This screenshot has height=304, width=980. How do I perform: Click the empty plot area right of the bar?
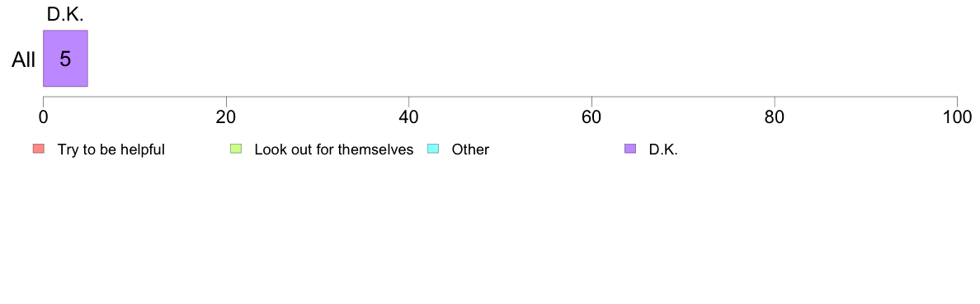pyautogui.click(x=522, y=58)
